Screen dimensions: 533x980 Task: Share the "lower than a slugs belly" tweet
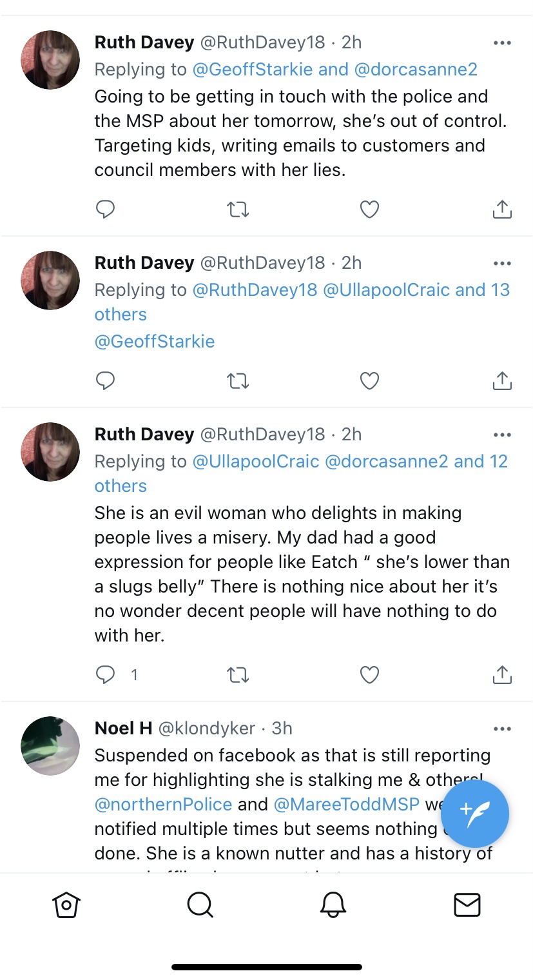point(502,674)
